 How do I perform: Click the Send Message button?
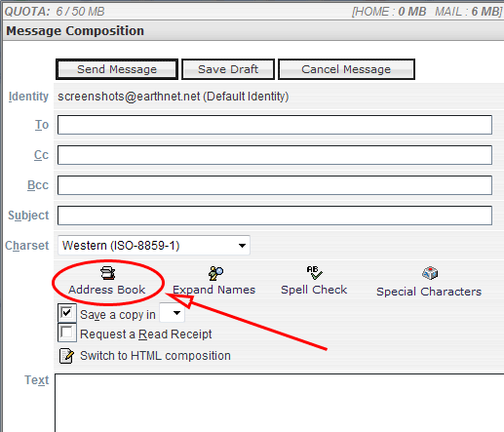click(117, 69)
